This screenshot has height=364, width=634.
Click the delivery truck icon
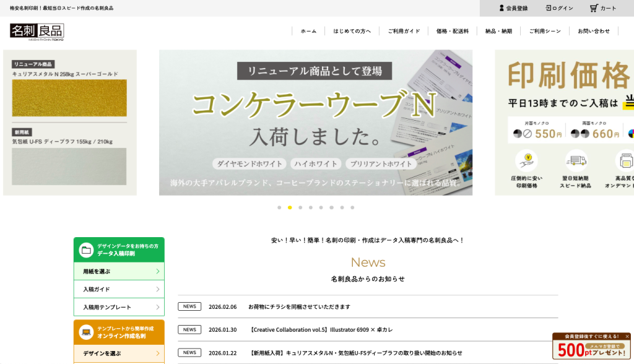pyautogui.click(x=576, y=161)
